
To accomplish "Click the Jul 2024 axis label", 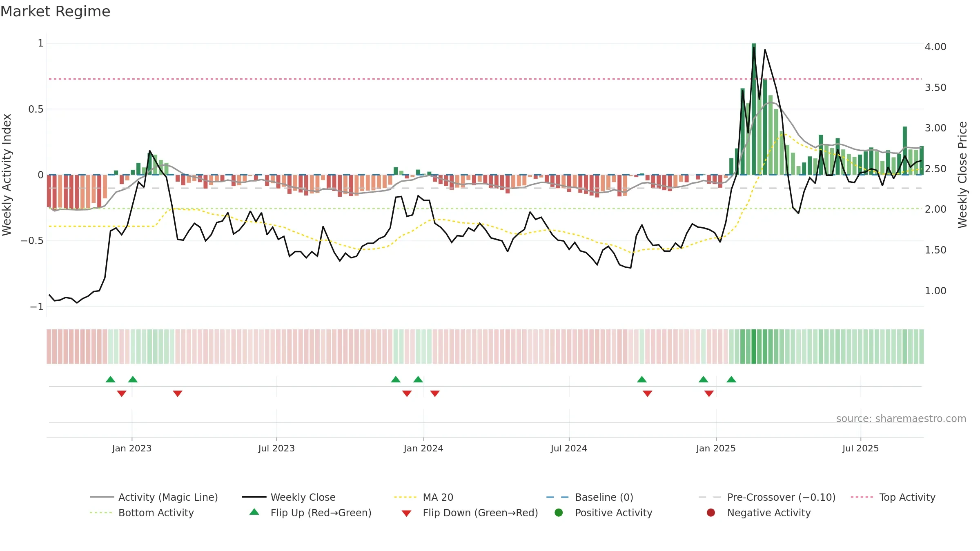I will coord(569,448).
